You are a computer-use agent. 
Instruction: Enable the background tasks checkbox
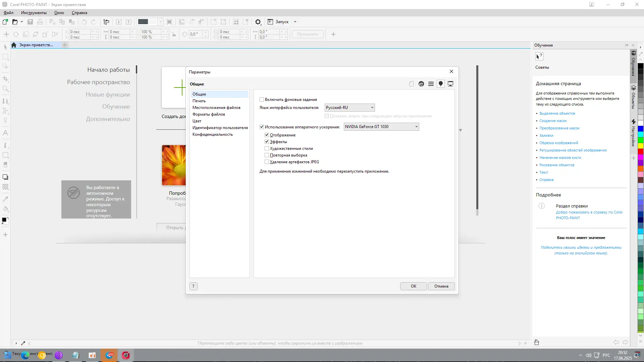(262, 100)
